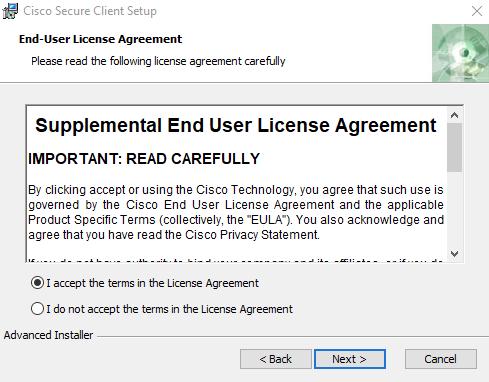
Task: Click the license text scrollbar thumb
Action: point(454,147)
